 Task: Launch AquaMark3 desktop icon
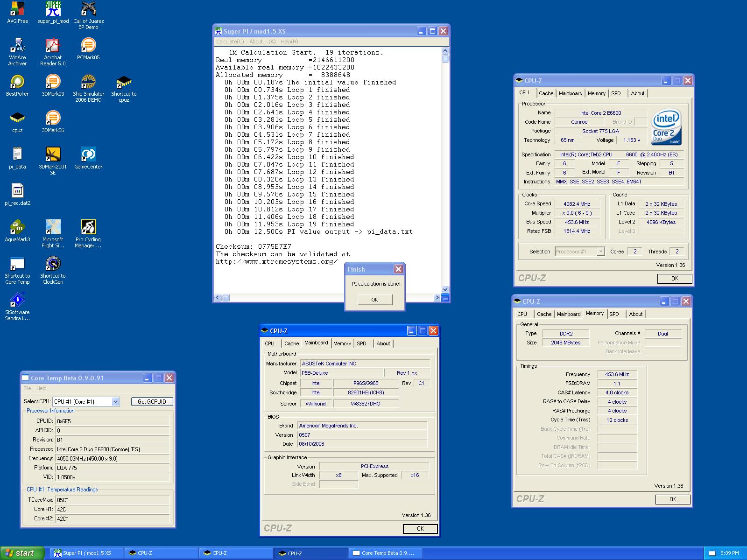[17, 231]
